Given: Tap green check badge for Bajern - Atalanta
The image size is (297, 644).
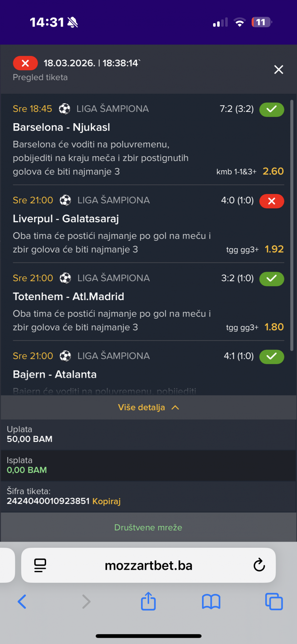Looking at the screenshot, I should 271,357.
